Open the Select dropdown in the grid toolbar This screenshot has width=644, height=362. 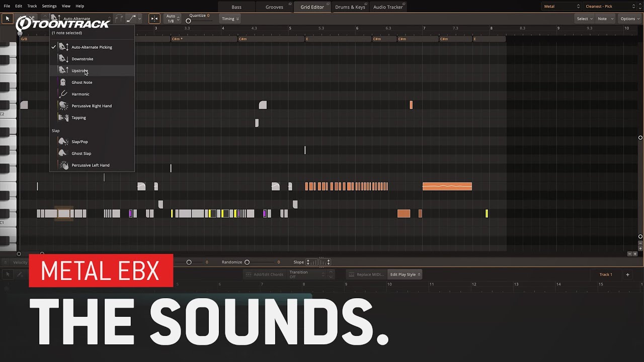point(585,19)
